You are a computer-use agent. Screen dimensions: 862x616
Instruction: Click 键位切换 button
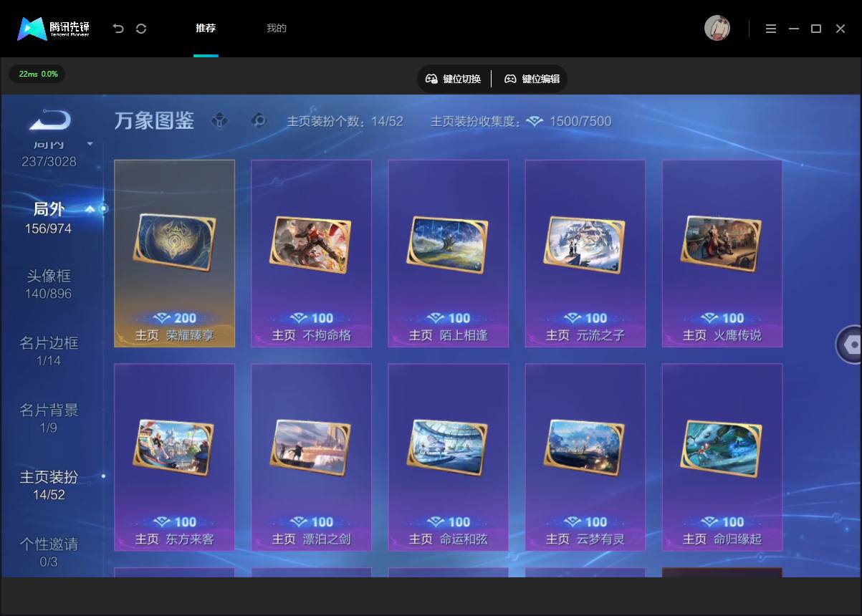point(454,79)
